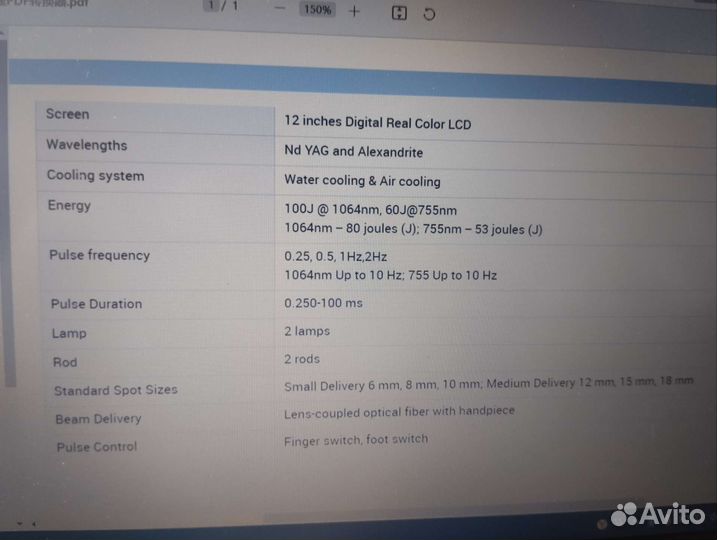The height and width of the screenshot is (540, 717).
Task: Click the '0.250-100 ms' value
Action: 324,303
